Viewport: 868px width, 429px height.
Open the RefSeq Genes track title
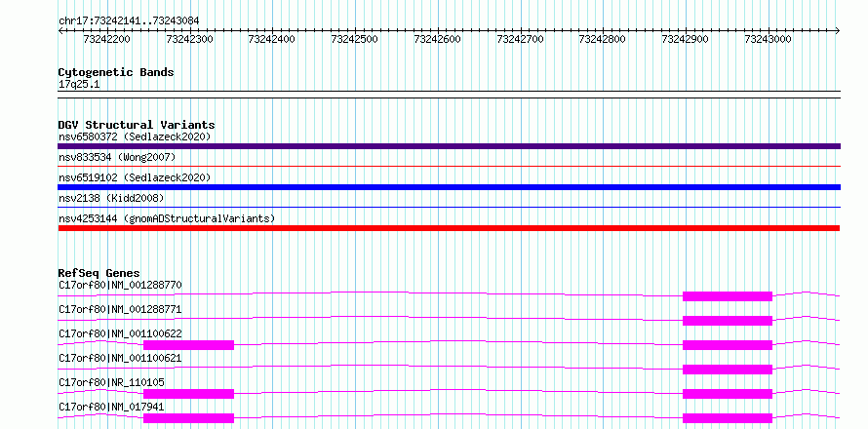[99, 273]
